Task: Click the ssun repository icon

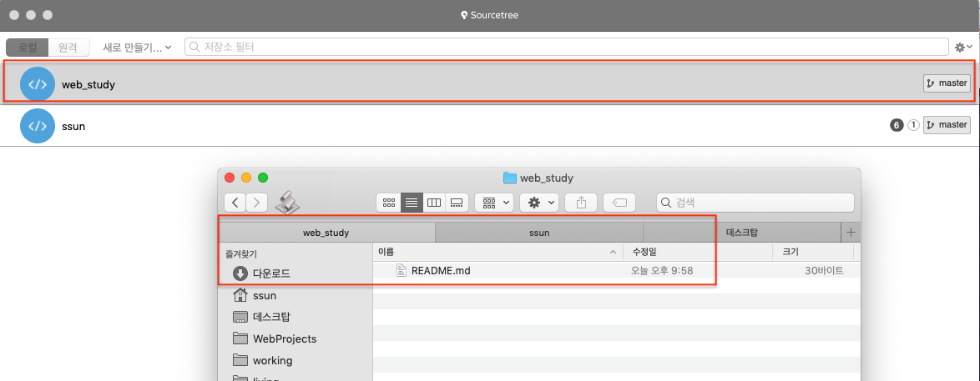Action: pyautogui.click(x=38, y=126)
